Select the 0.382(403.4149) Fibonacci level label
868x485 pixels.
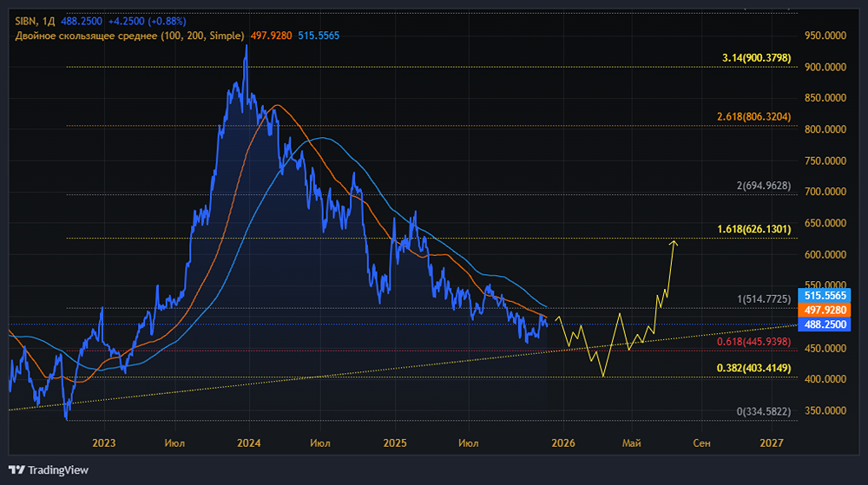tap(754, 368)
